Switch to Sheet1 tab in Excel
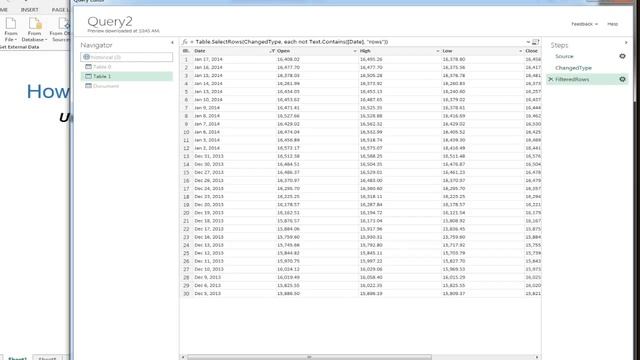Image resolution: width=640 pixels, height=360 pixels. tap(17, 358)
